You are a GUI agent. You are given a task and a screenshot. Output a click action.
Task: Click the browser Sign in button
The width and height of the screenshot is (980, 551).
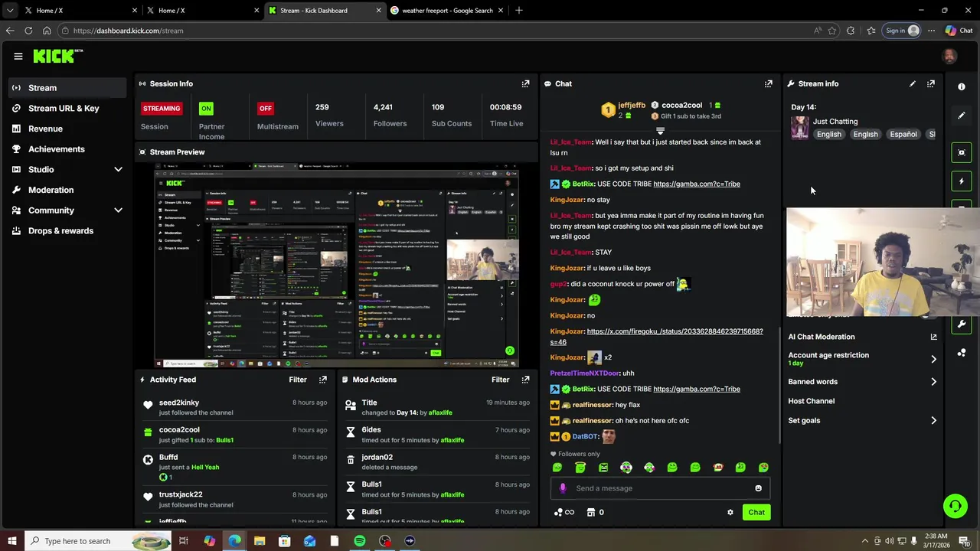(901, 31)
